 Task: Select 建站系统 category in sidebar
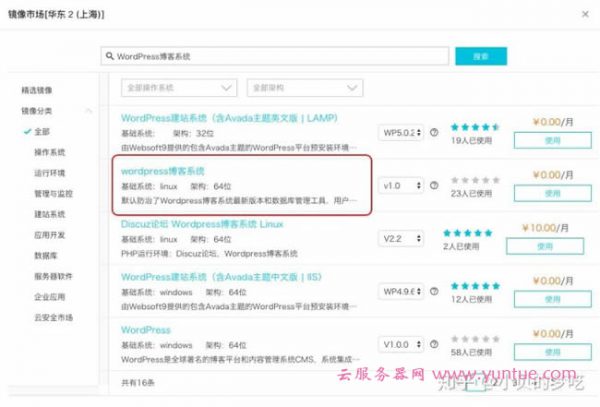(49, 214)
